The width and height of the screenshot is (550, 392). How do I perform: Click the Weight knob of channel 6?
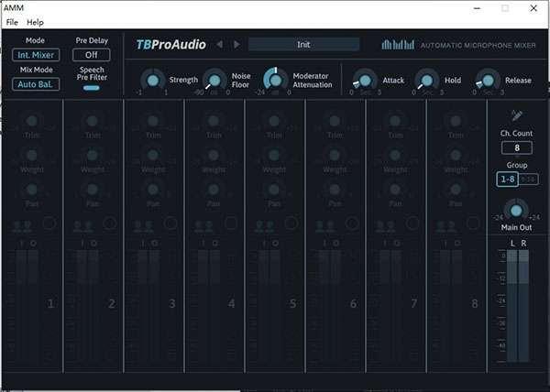pos(335,155)
